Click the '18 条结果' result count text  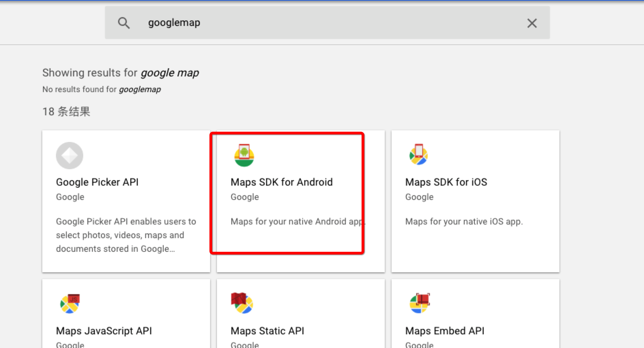(x=66, y=112)
